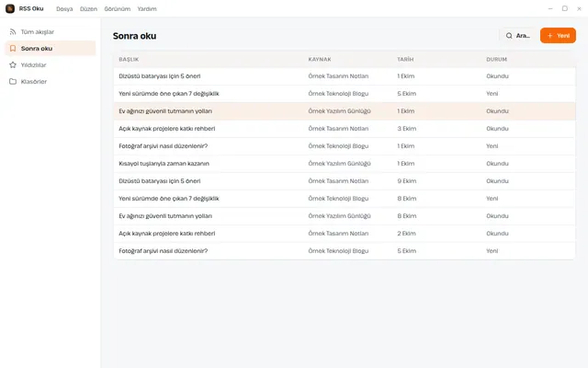The height and width of the screenshot is (368, 588).
Task: Click the 2 Ekim date cell
Action: 407,233
